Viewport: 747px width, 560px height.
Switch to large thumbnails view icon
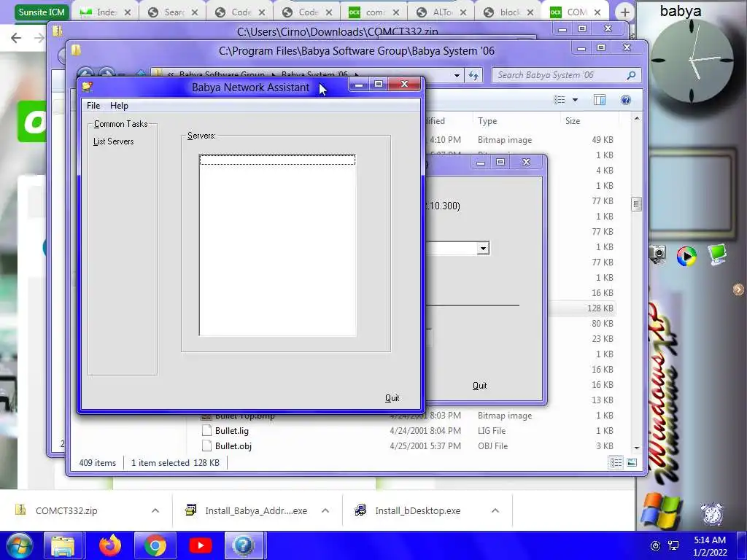632,463
